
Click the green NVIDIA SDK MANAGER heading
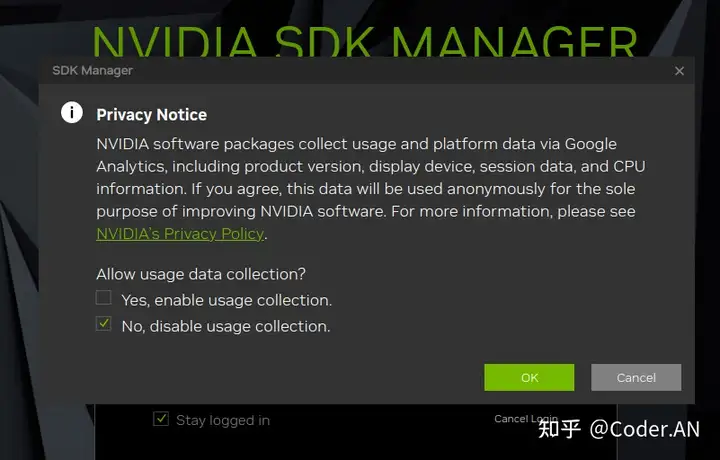click(x=365, y=41)
